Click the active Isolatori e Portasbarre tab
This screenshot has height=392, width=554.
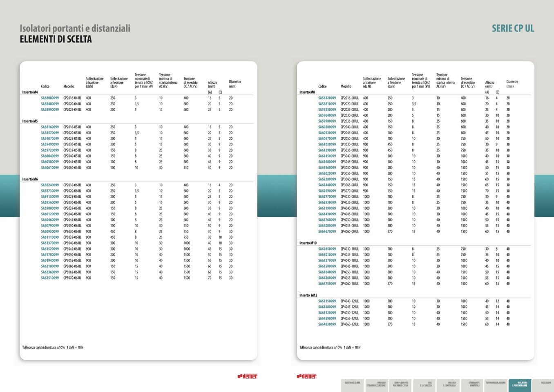520,384
